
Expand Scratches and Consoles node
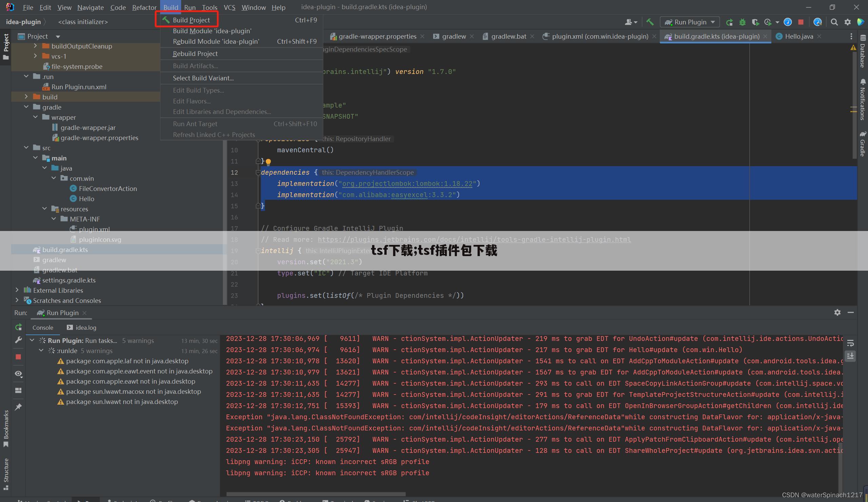[17, 300]
